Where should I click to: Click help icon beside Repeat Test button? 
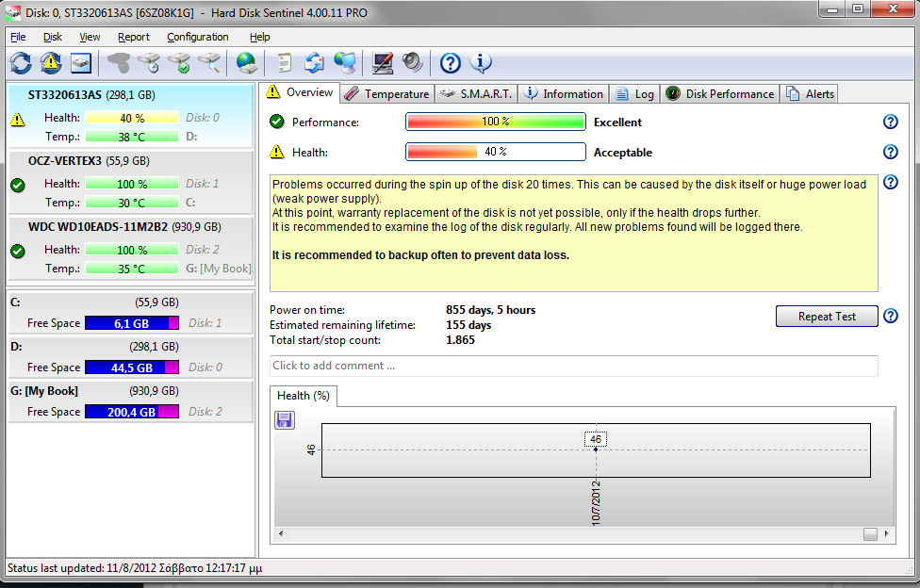coord(891,317)
